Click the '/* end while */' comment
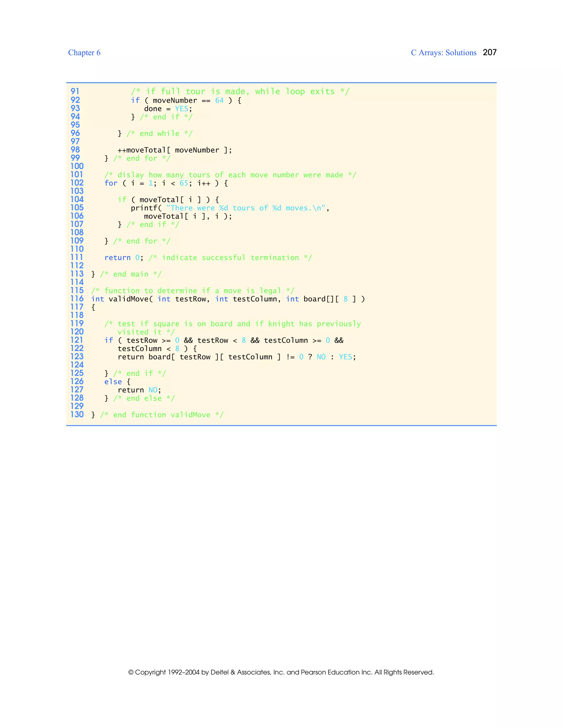This screenshot has width=563, height=728. coord(159,134)
